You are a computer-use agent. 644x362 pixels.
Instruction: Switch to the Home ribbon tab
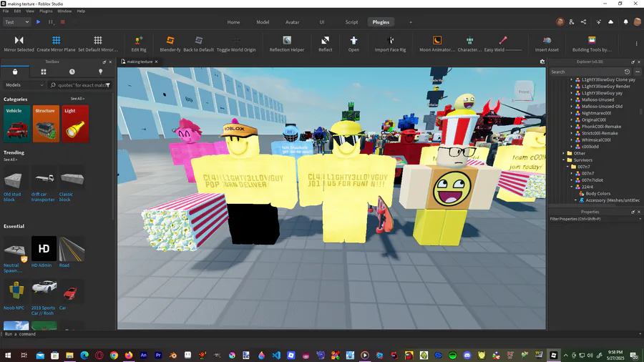click(x=234, y=22)
